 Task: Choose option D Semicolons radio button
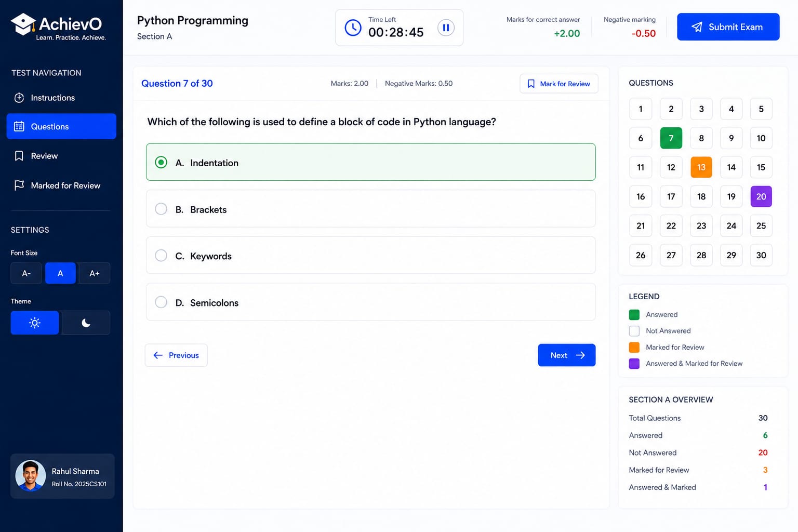(161, 302)
